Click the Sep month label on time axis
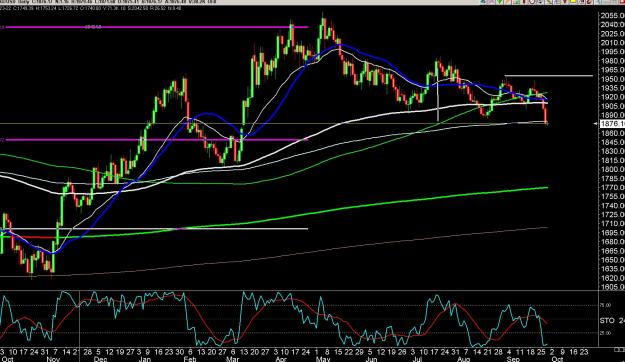The image size is (625, 362). pyautogui.click(x=513, y=359)
